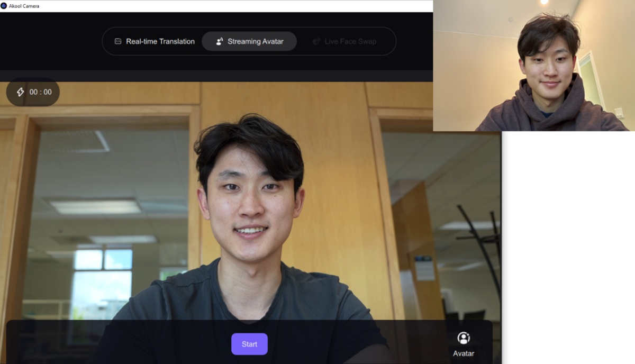
Task: Open the Live Face Swap tab
Action: (x=344, y=41)
